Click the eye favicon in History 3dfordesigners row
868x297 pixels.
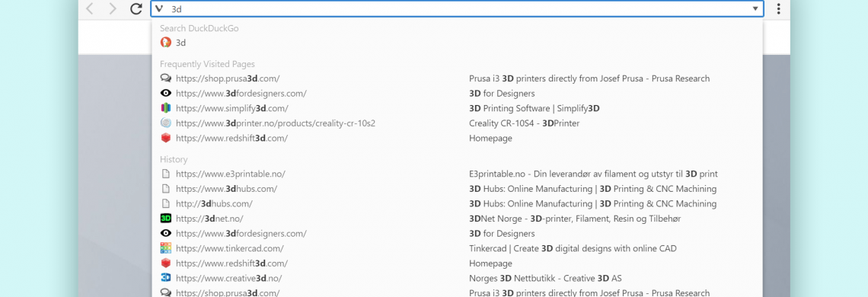(x=165, y=233)
